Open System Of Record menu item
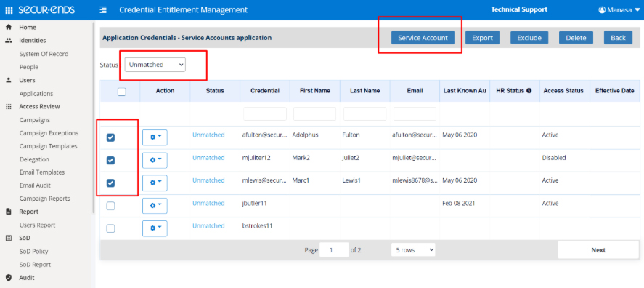This screenshot has height=288, width=644. 44,54
